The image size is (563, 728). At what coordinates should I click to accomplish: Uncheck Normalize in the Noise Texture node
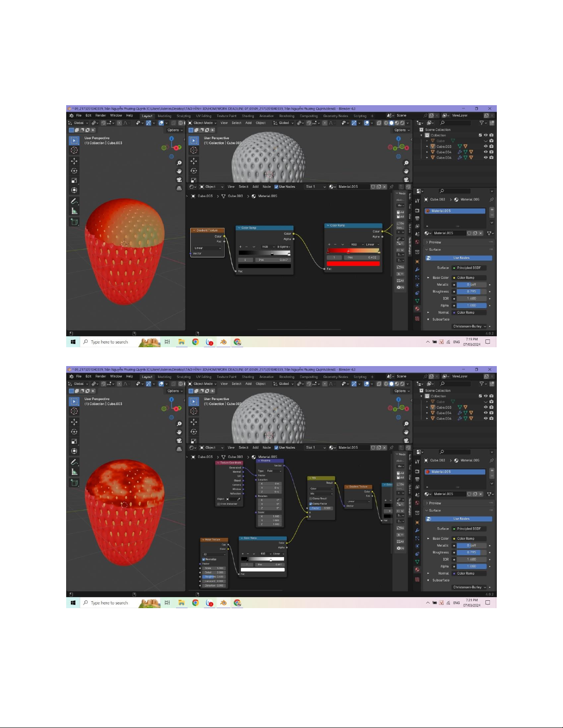coord(204,559)
